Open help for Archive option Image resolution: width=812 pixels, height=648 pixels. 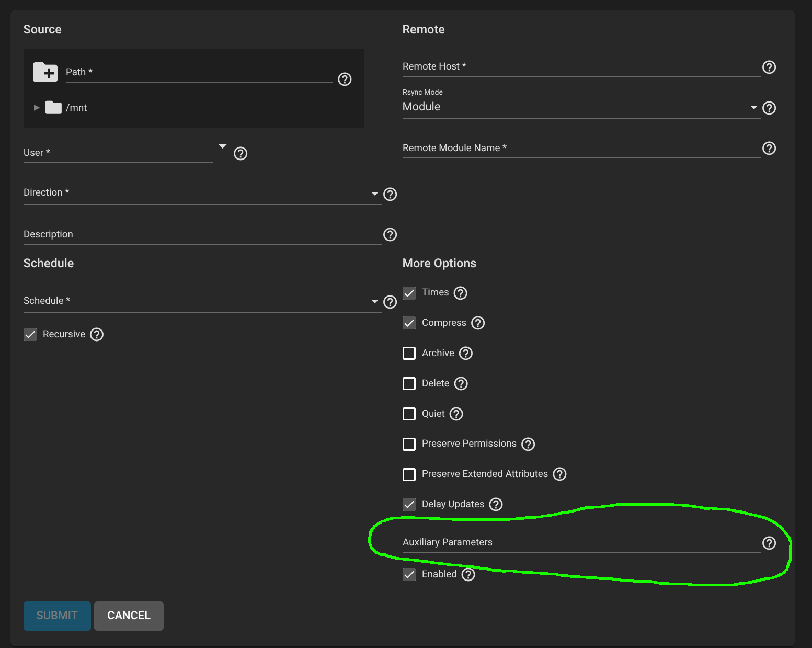(x=466, y=353)
